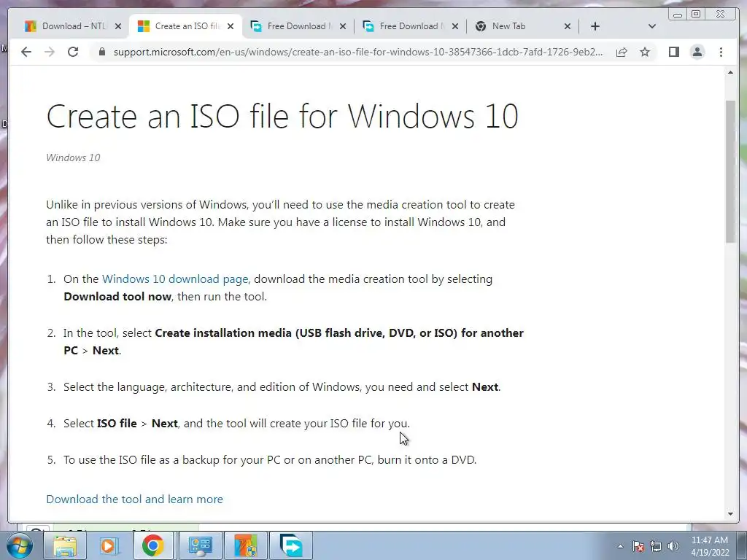747x560 pixels.
Task: Open the Windows Start menu
Action: tap(19, 545)
